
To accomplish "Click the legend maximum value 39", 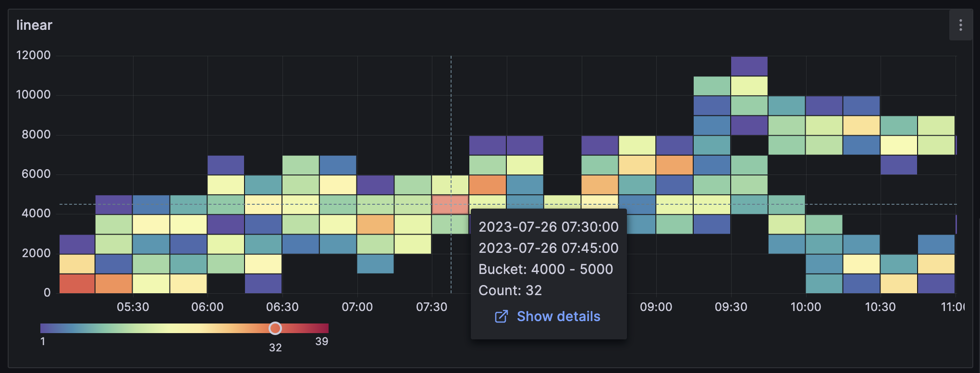I will pyautogui.click(x=321, y=341).
